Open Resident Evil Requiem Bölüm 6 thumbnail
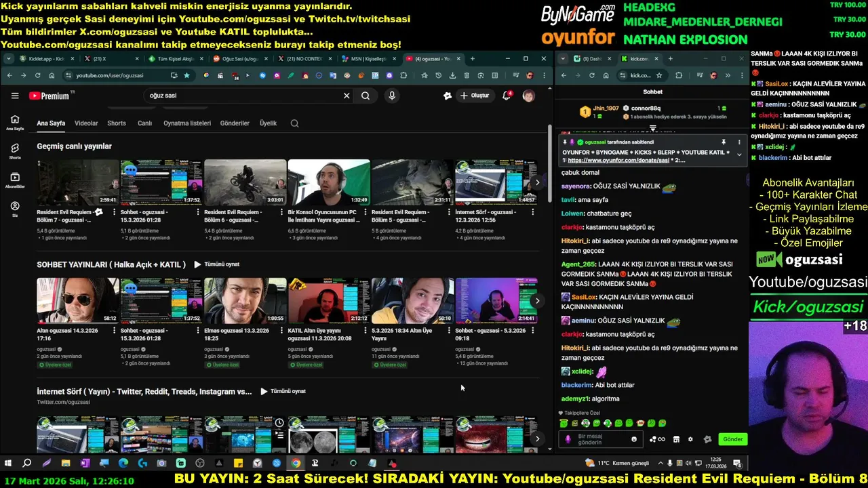Screen dimensions: 868x488 pyautogui.click(x=245, y=182)
